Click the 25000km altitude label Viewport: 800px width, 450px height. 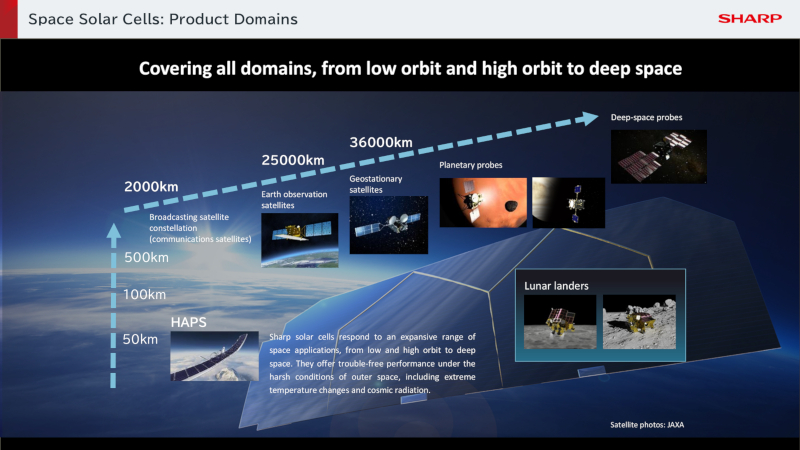291,160
